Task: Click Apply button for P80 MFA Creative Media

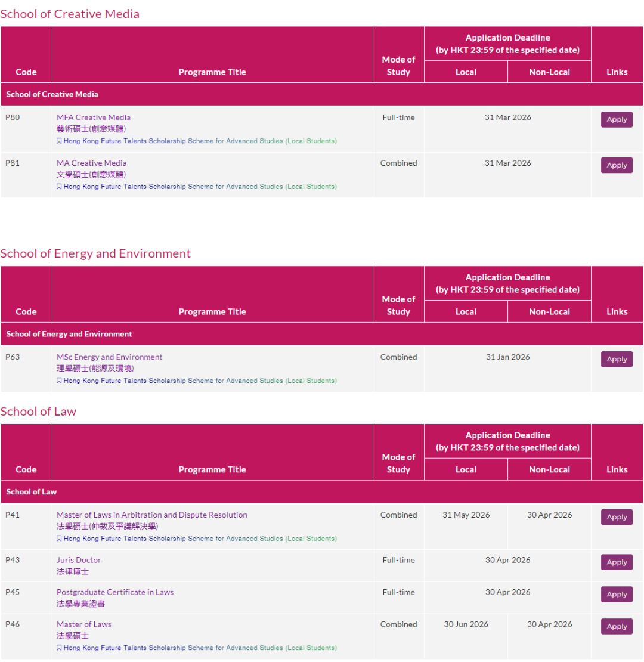Action: pos(617,120)
